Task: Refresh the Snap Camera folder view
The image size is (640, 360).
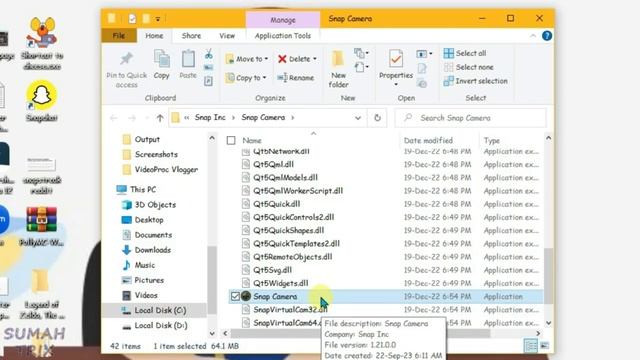Action: pos(377,118)
